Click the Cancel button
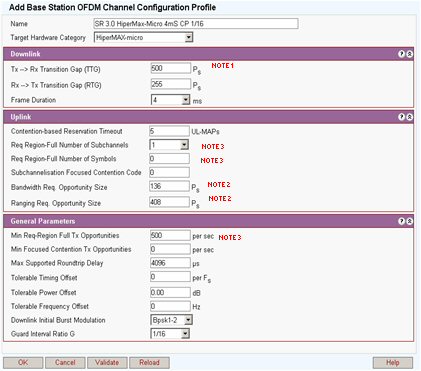Screen dimensions: 421x371 click(x=65, y=362)
